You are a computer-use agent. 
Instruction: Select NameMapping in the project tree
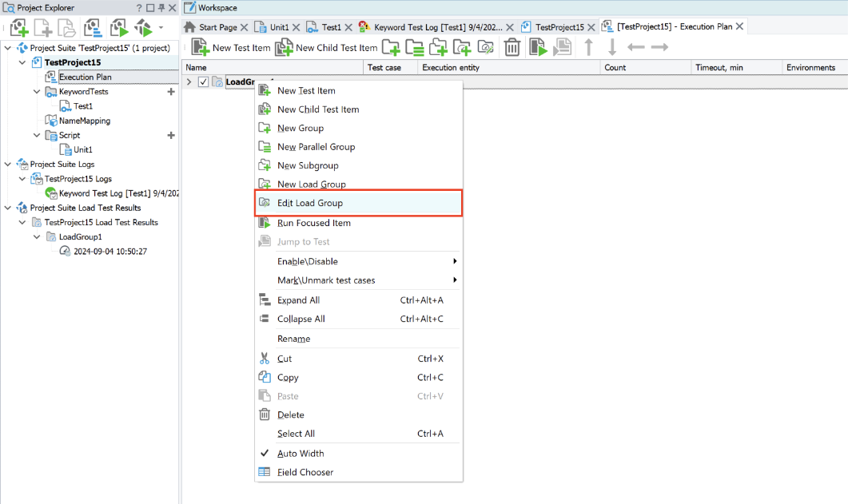point(84,121)
